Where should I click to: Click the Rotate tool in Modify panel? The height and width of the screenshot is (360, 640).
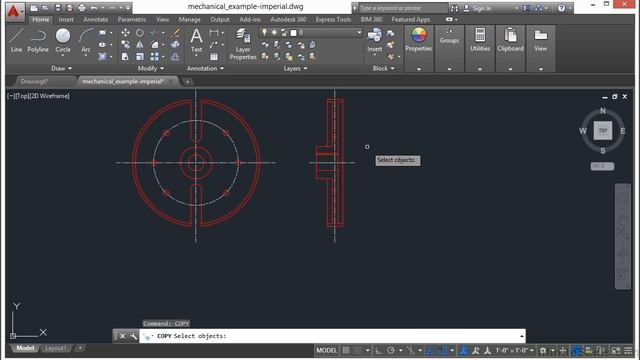point(140,33)
